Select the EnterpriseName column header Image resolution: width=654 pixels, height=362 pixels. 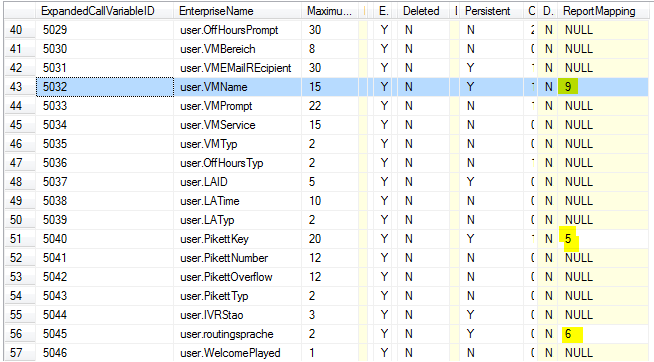point(237,11)
